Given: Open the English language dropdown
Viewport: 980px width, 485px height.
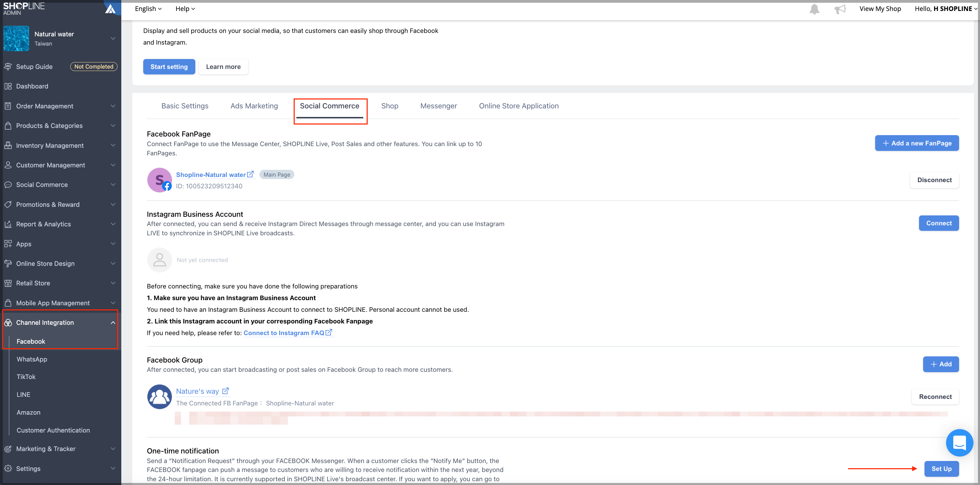Looking at the screenshot, I should pyautogui.click(x=148, y=9).
